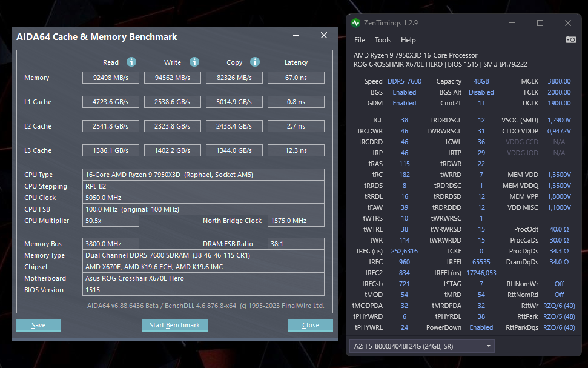The width and height of the screenshot is (588, 368).
Task: Click the Read info icon
Action: coord(131,62)
